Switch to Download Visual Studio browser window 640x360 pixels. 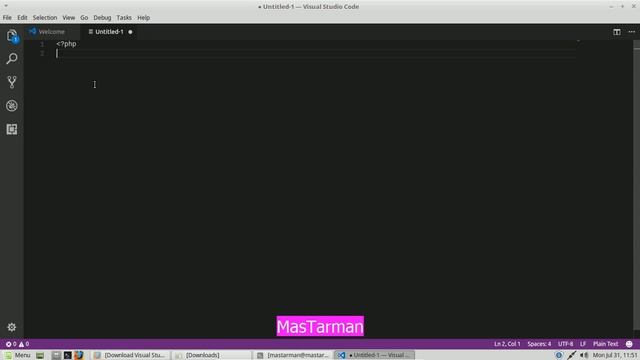coord(130,355)
